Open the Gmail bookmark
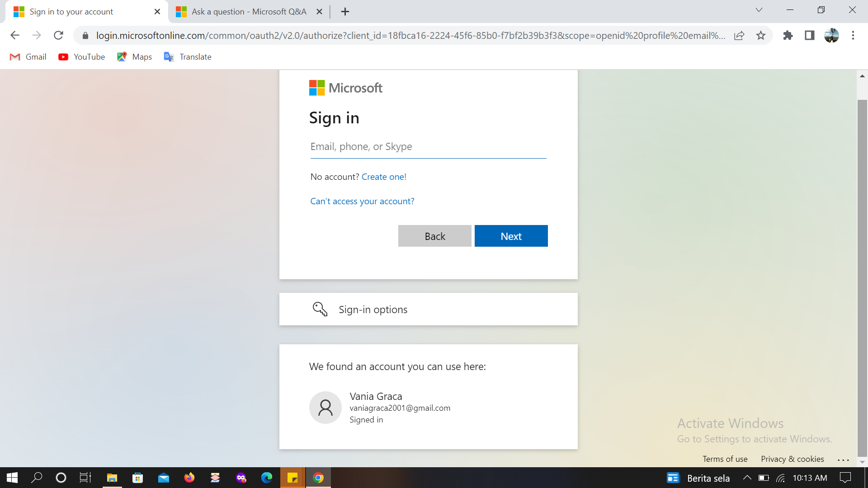 [x=28, y=57]
